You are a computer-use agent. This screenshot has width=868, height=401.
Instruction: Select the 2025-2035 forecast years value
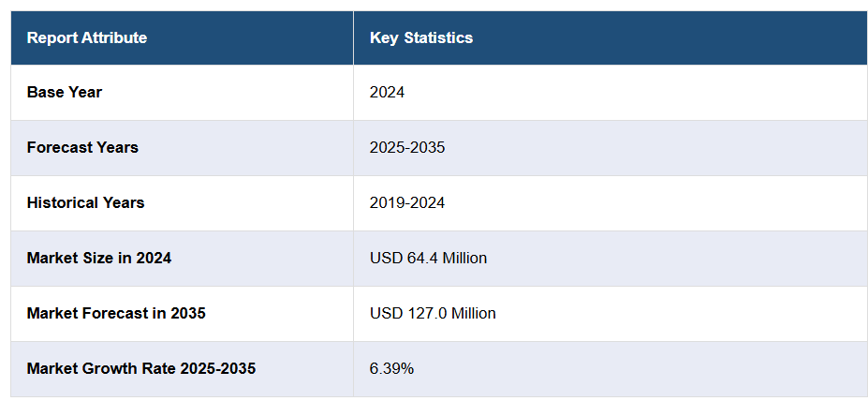tap(407, 148)
